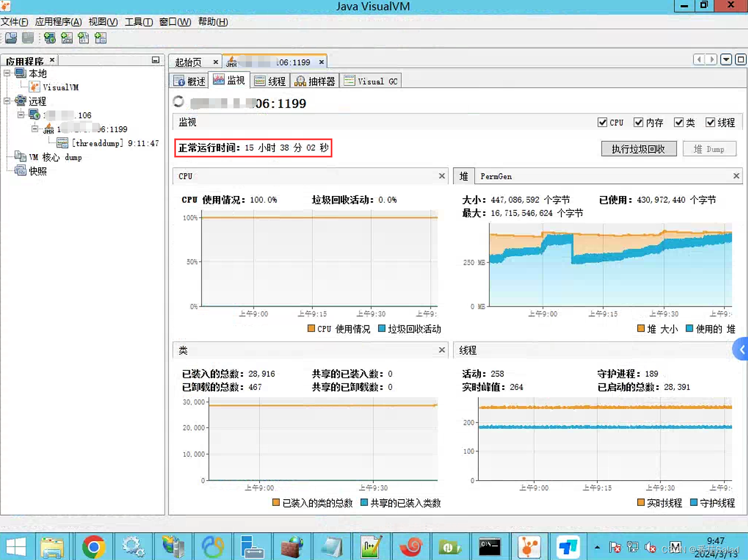Click the 执行垃圾回收 button
748x560 pixels.
click(x=639, y=149)
